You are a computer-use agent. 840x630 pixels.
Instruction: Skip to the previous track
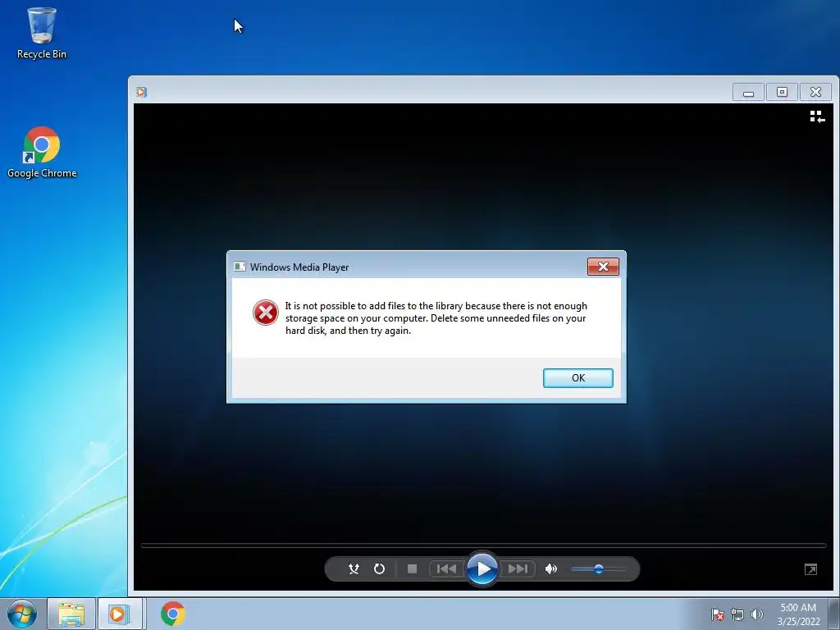tap(446, 569)
